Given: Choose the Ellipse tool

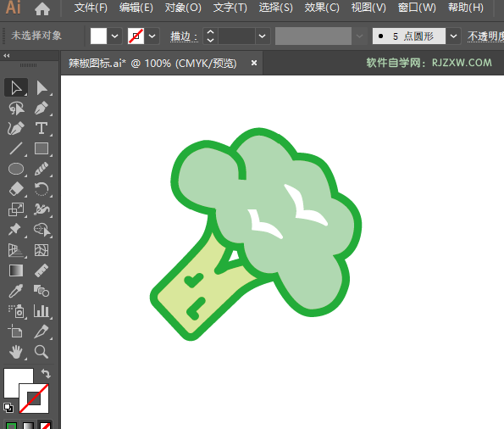Looking at the screenshot, I should [16, 169].
